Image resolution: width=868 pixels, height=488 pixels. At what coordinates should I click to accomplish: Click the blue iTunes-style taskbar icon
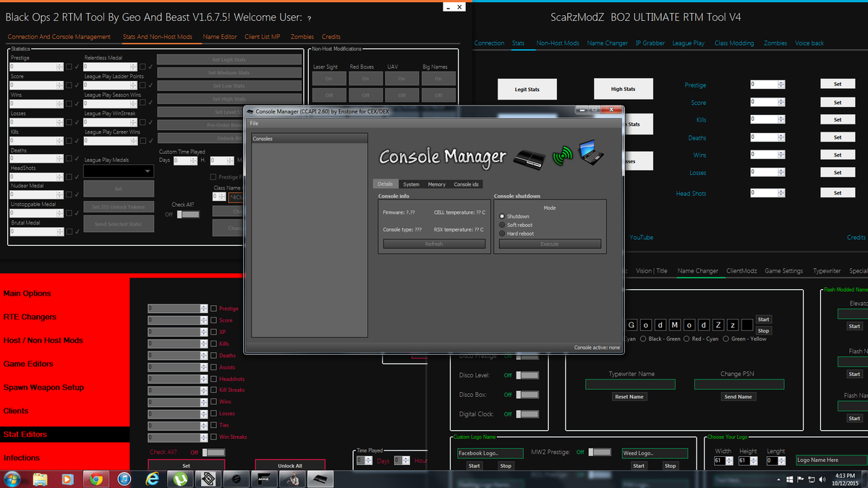123,479
